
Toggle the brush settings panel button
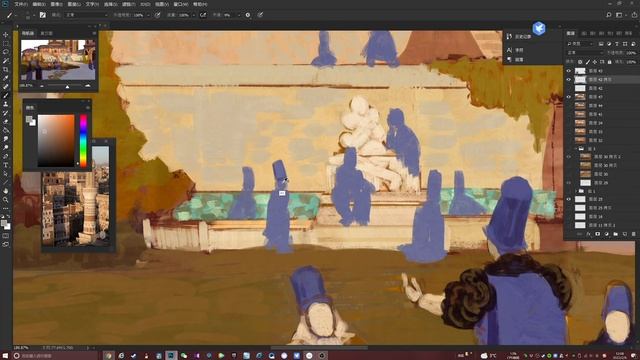tap(42, 15)
